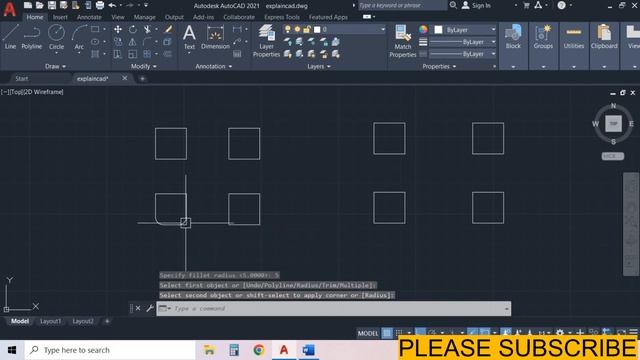This screenshot has width=640, height=360.
Task: Click the object color wheel icon
Action: coord(423,29)
